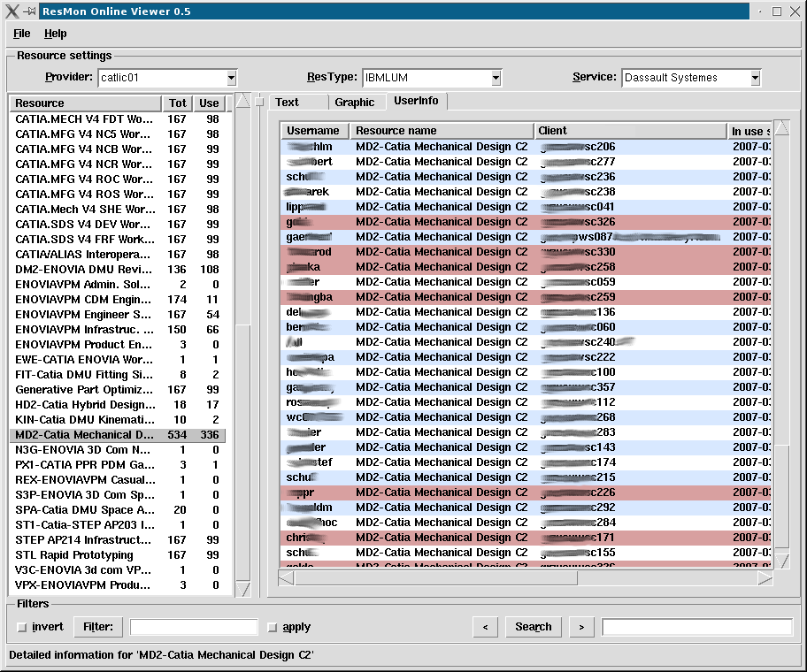Select the user row with client ending c171
The width and height of the screenshot is (807, 672).
526,538
